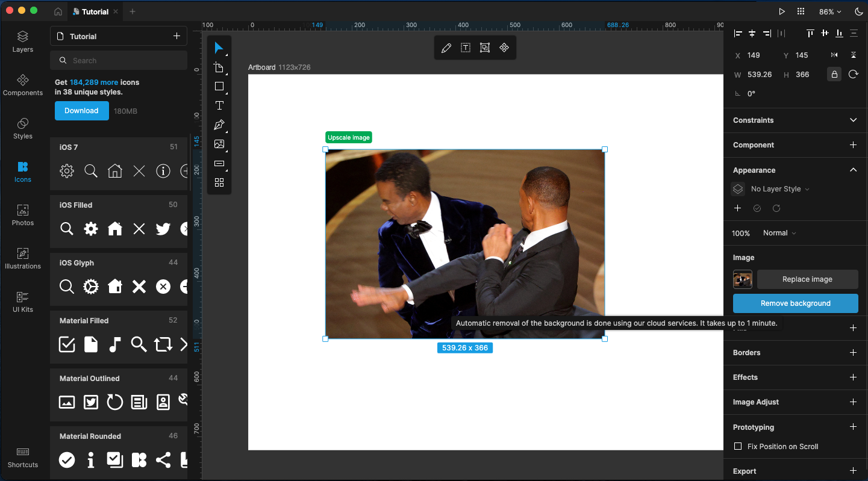Open the Layers panel tab
The image size is (868, 481).
[23, 41]
